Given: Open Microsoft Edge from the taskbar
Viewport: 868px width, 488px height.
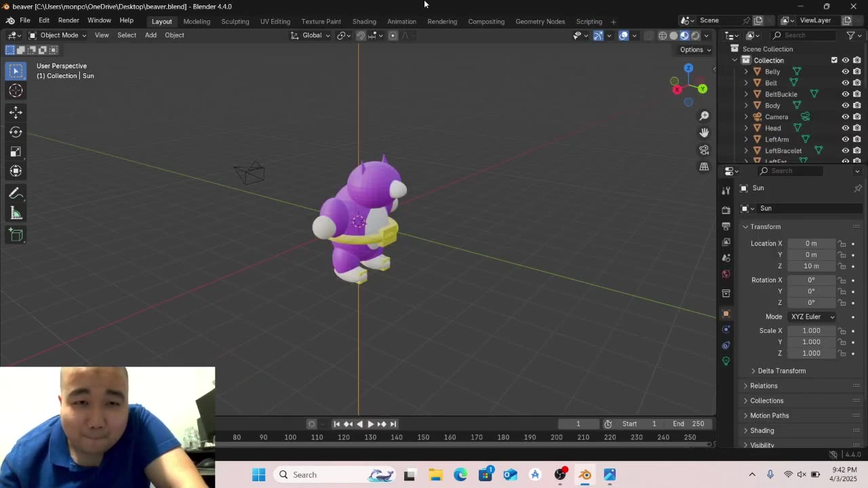Looking at the screenshot, I should coord(460,475).
